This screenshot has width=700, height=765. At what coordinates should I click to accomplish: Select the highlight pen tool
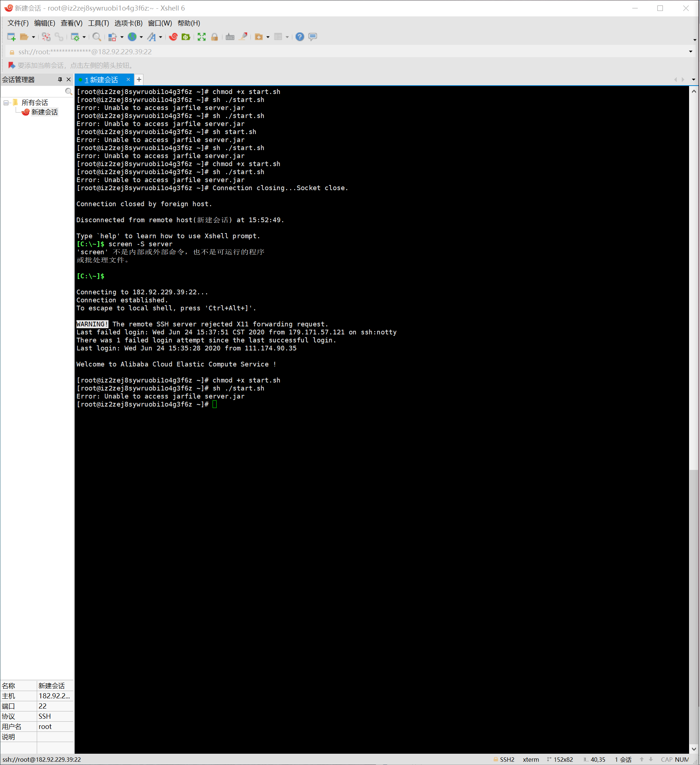243,37
